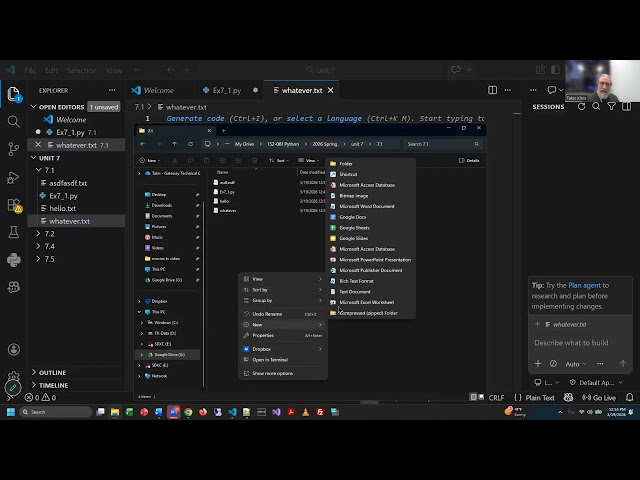This screenshot has width=640, height=480.
Task: Add context with plus icon in chat
Action: pyautogui.click(x=538, y=364)
